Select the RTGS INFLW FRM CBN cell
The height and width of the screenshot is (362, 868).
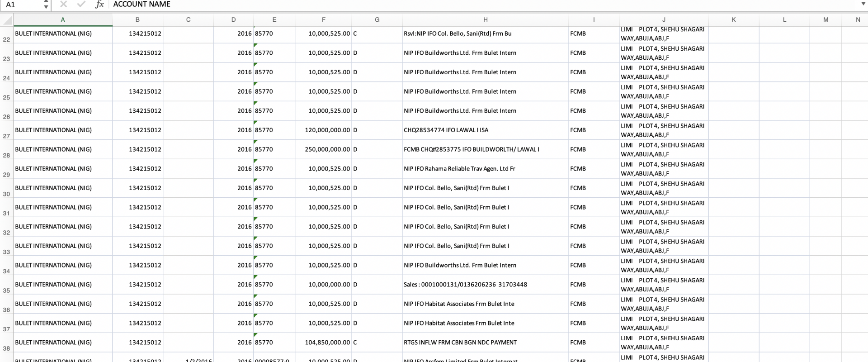485,343
